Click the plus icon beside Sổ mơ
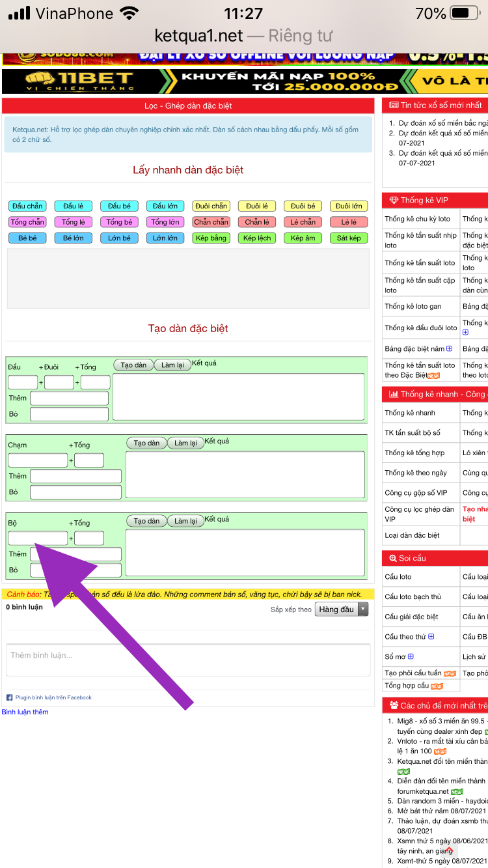This screenshot has width=488, height=868. [411, 656]
